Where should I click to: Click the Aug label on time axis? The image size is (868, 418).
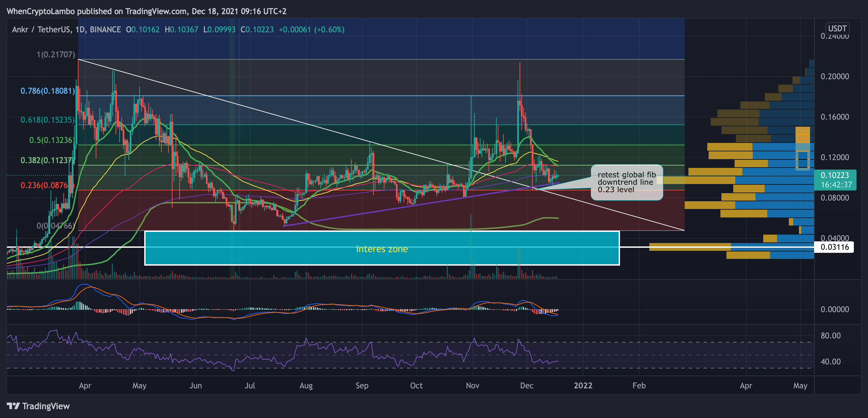tap(306, 386)
